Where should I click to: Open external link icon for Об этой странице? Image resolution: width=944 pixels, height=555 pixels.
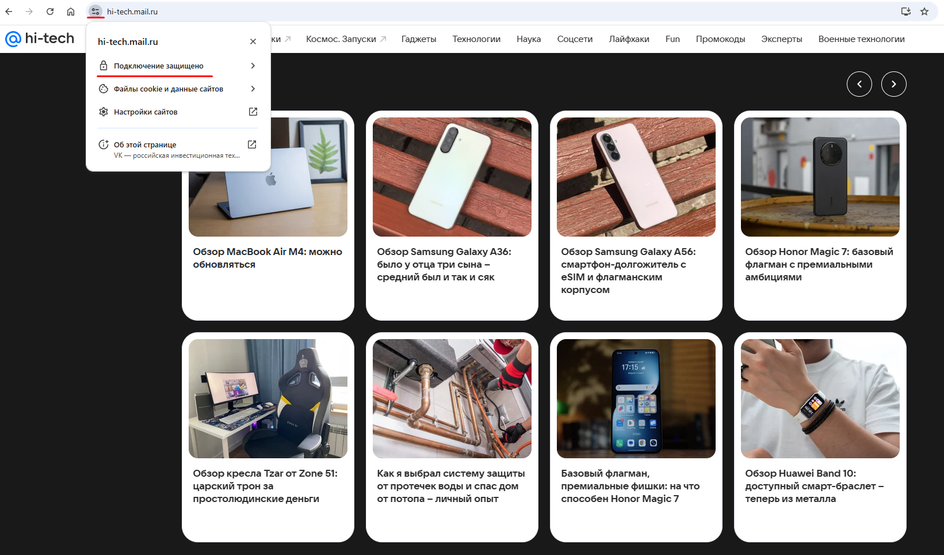coord(252,144)
